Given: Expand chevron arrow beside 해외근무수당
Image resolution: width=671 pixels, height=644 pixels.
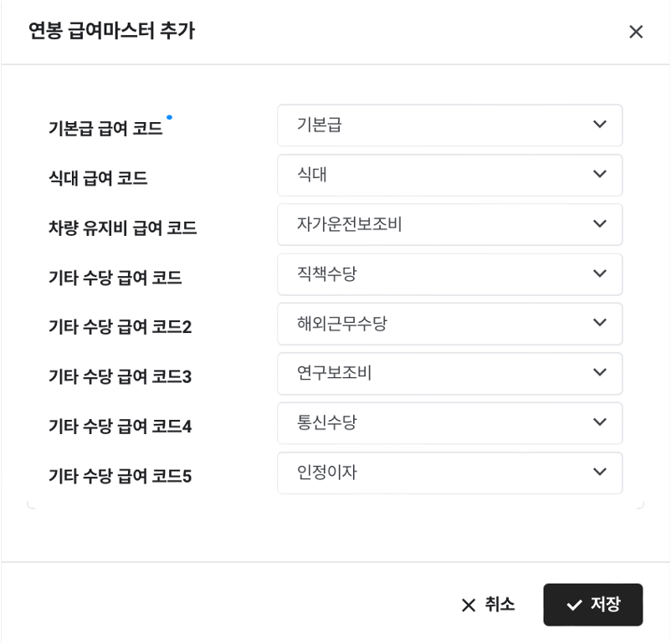Looking at the screenshot, I should (x=599, y=323).
